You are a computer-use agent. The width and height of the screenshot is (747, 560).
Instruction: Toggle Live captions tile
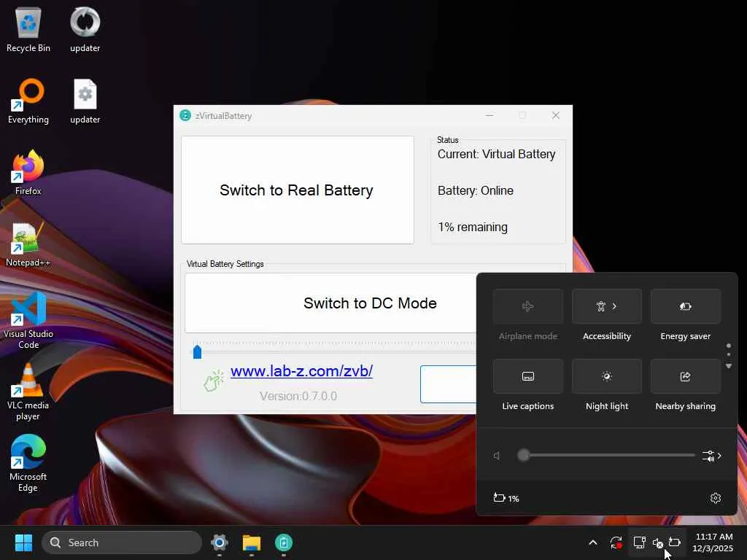(528, 376)
